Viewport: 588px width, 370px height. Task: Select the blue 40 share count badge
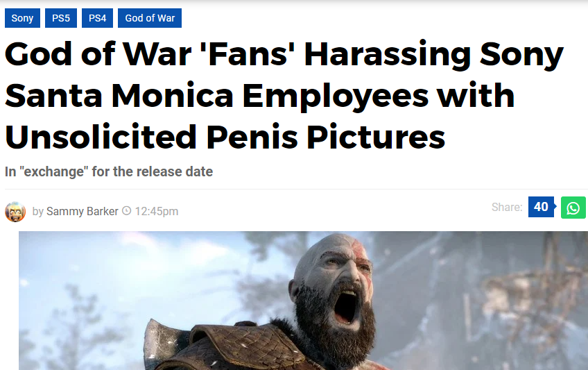tap(541, 207)
